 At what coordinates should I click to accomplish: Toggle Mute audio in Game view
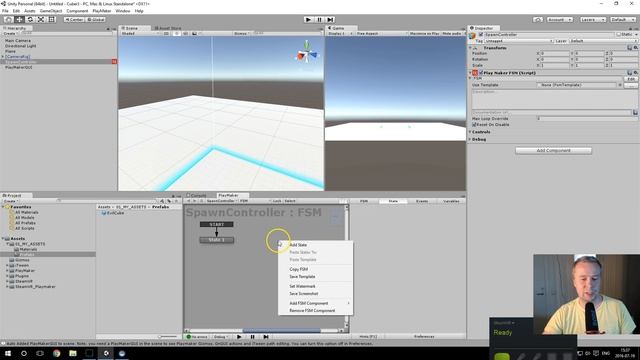pyautogui.click(x=452, y=33)
